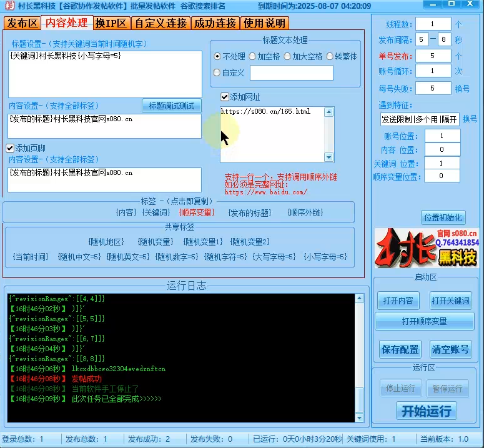Viewport: 484px width, 448px height.
Task: Copy the {随机中文=5} tag
Action: click(79, 257)
